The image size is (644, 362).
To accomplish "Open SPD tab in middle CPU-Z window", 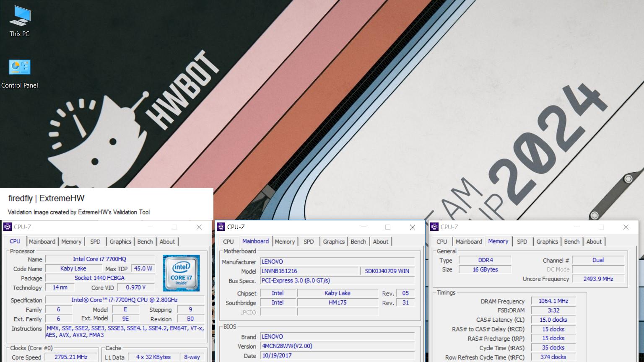I will (x=309, y=242).
